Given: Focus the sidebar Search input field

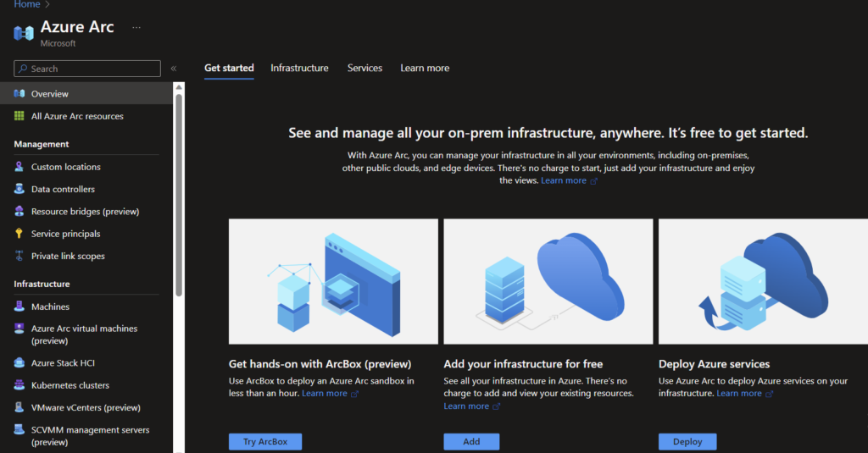Looking at the screenshot, I should click(x=87, y=69).
